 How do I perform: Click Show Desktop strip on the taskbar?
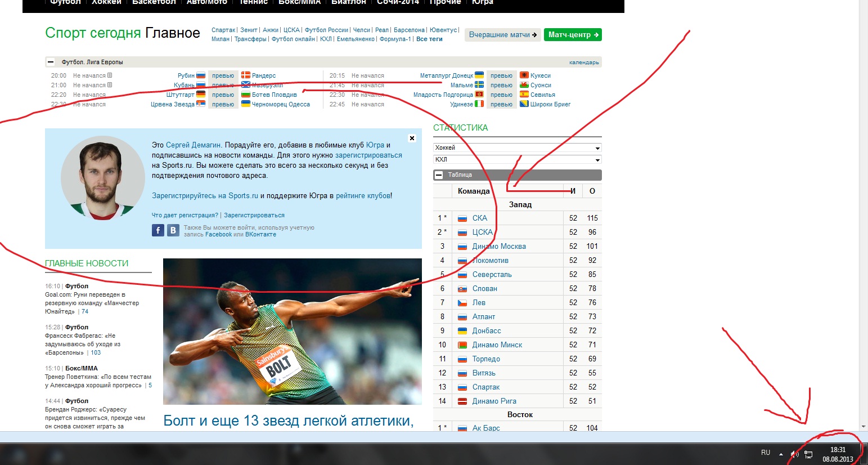pos(865,454)
